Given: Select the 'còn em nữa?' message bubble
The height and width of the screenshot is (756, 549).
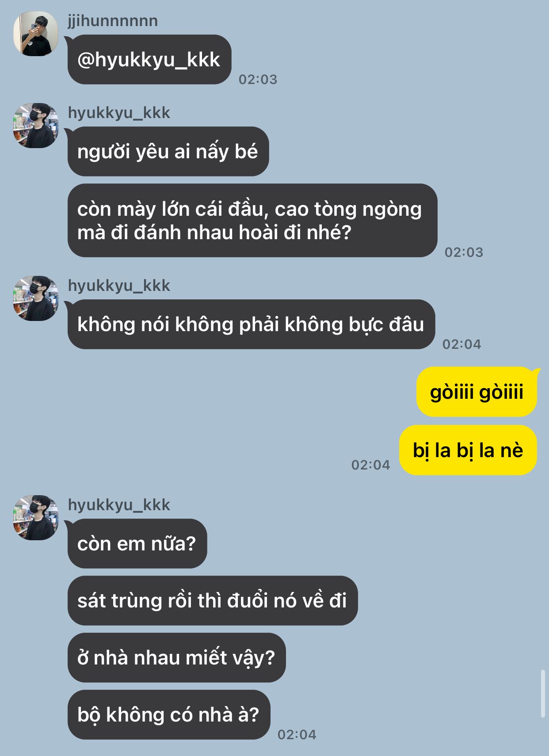Looking at the screenshot, I should click(x=137, y=544).
